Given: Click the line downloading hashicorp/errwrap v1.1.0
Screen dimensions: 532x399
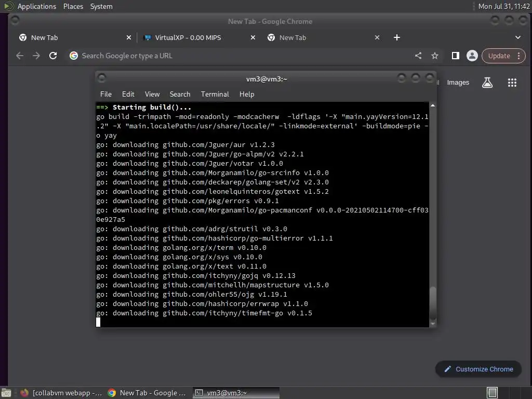Looking at the screenshot, I should click(202, 303).
